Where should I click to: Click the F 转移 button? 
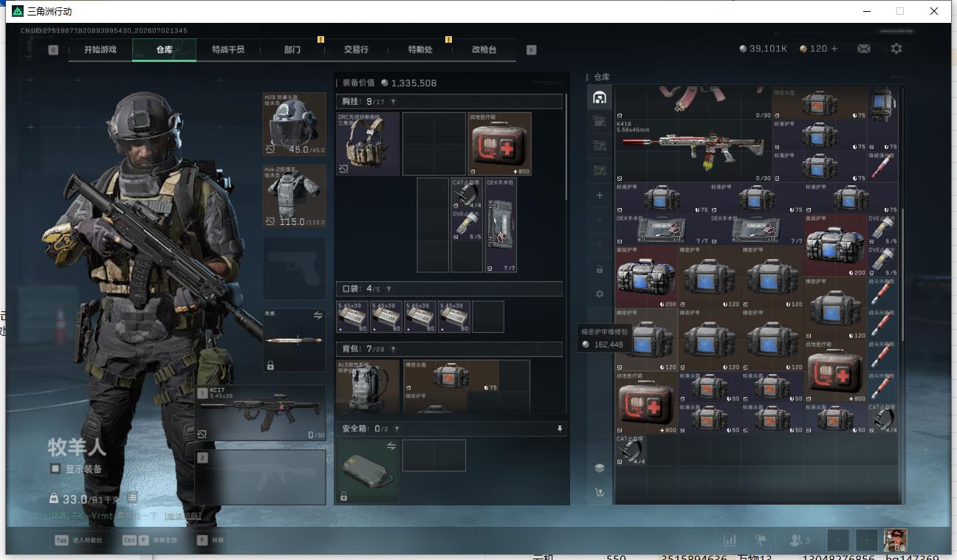pyautogui.click(x=210, y=540)
